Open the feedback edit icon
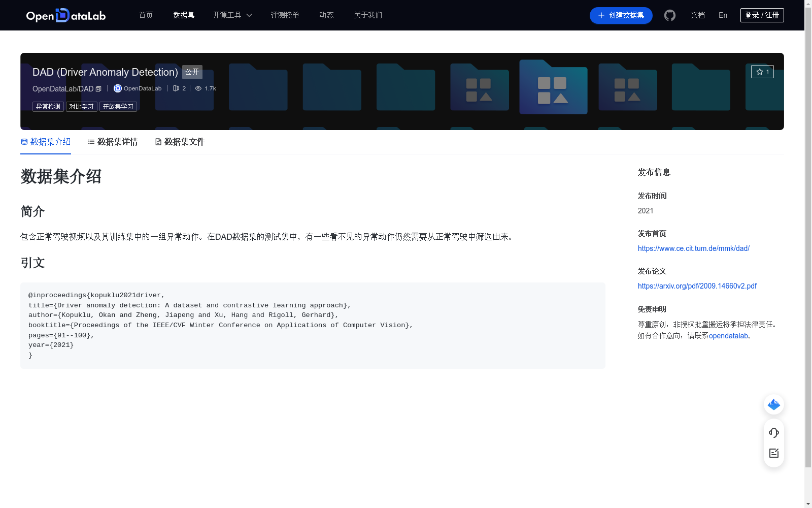Viewport: 812px width, 508px height. [x=774, y=453]
